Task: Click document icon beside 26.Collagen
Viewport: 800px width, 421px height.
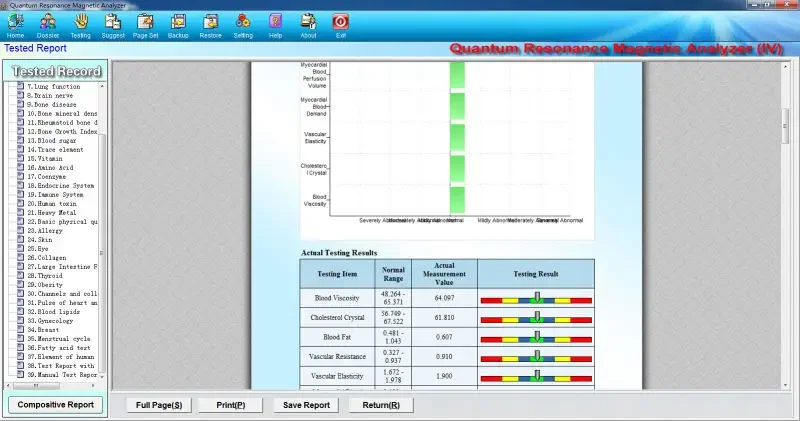Action: [x=20, y=258]
